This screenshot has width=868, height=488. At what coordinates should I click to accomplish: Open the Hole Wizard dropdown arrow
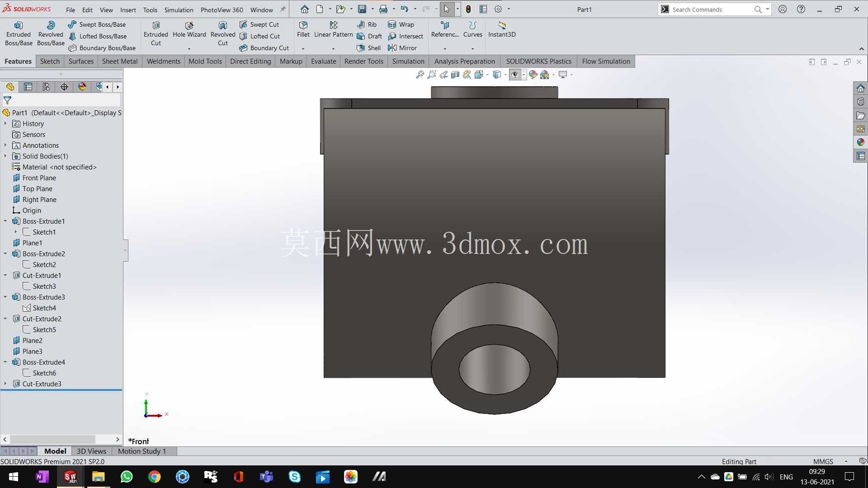click(189, 49)
